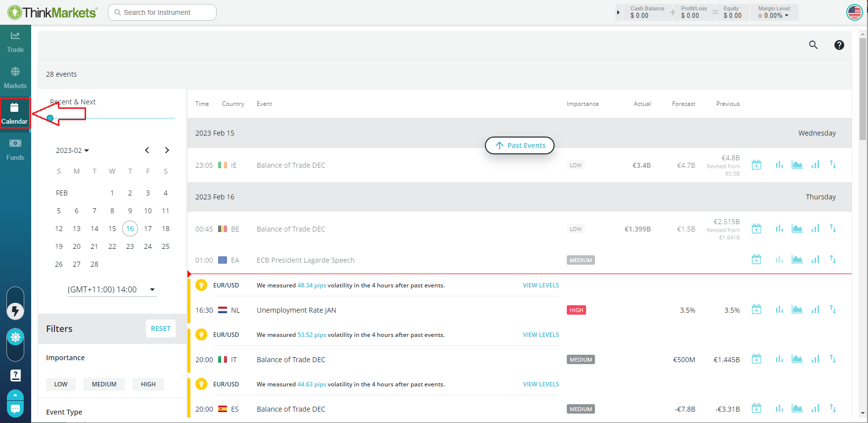Viewport: 868px width, 423px height.
Task: Click the sidebar help book icon
Action: click(15, 376)
